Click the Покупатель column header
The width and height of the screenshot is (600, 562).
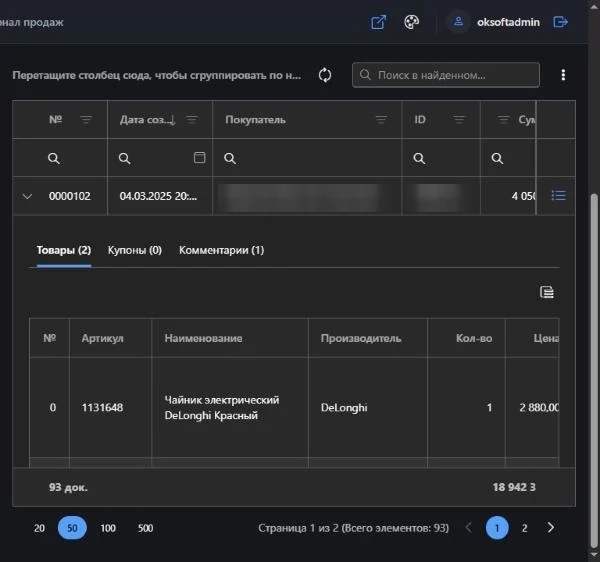point(255,120)
